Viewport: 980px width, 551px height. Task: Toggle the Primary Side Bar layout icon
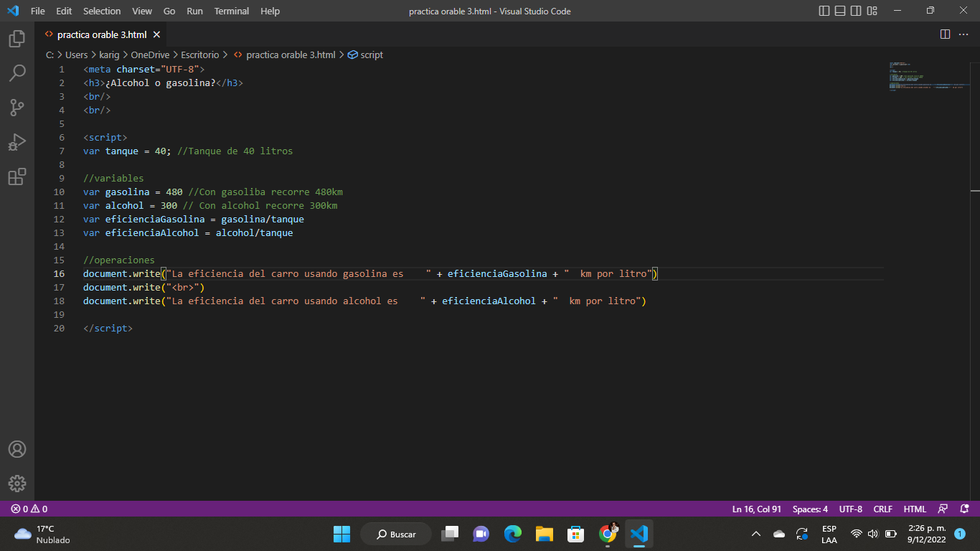(x=824, y=11)
